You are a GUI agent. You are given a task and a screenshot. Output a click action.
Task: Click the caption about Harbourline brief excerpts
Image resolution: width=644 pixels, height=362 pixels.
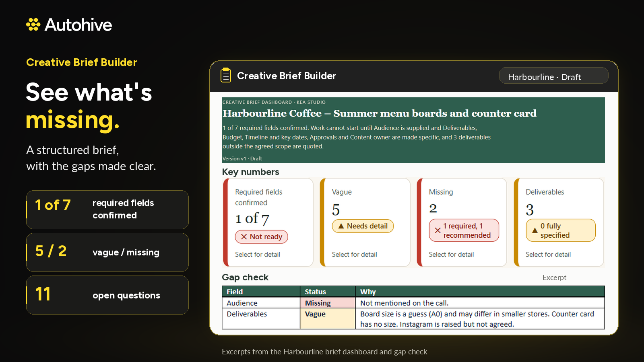[x=324, y=352]
